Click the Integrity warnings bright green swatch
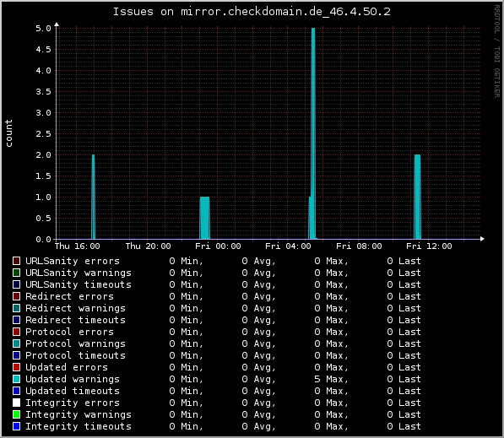This screenshot has width=504, height=438. [x=16, y=414]
